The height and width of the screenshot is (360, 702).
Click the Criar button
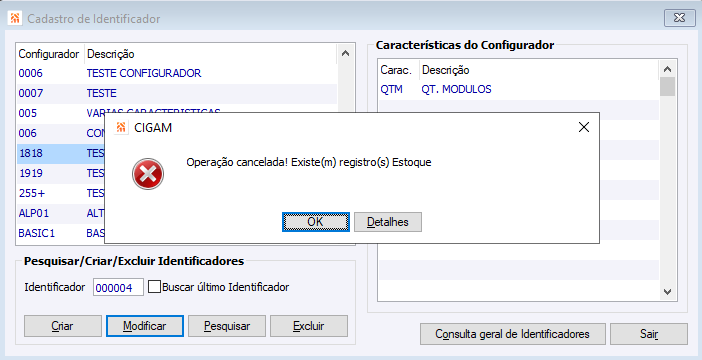(x=63, y=326)
